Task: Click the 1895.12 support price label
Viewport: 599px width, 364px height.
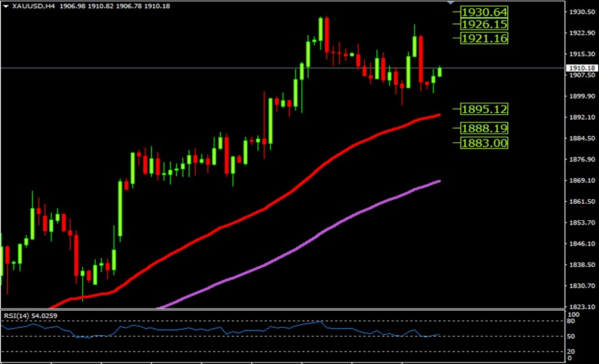Action: click(x=484, y=109)
